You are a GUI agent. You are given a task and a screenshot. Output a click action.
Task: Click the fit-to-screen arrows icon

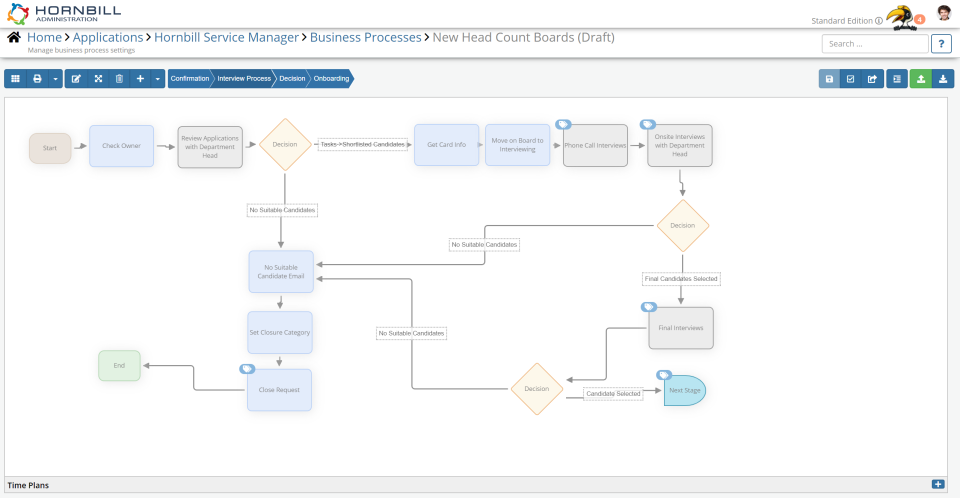98,78
